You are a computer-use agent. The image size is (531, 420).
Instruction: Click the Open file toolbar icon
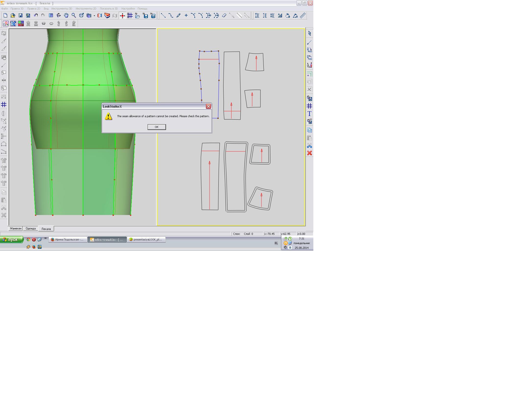[x=13, y=15]
